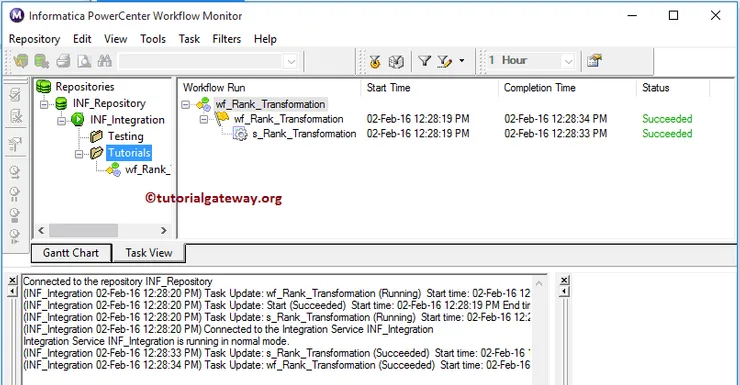The width and height of the screenshot is (740, 385).
Task: Click the connect to repository toolbar icon
Action: point(20,61)
